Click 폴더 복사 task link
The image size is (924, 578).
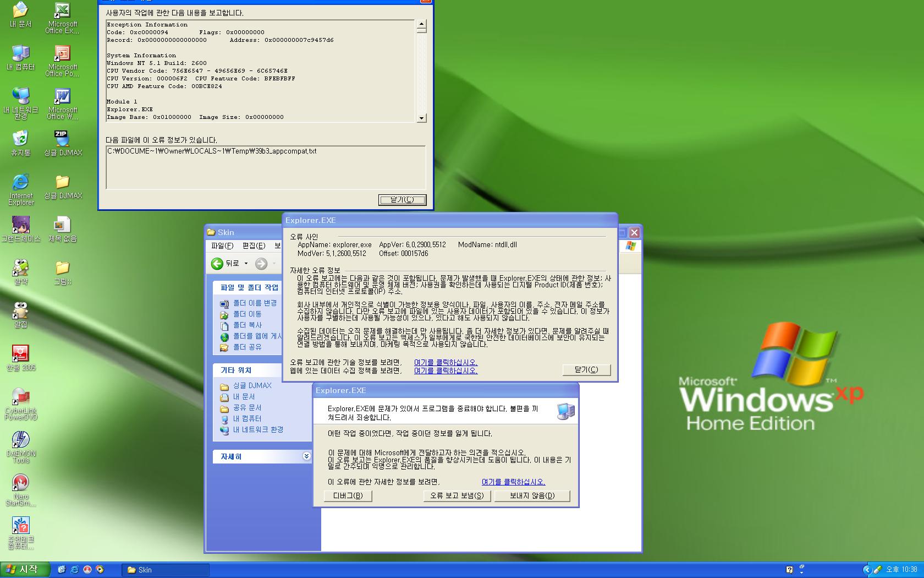[248, 325]
